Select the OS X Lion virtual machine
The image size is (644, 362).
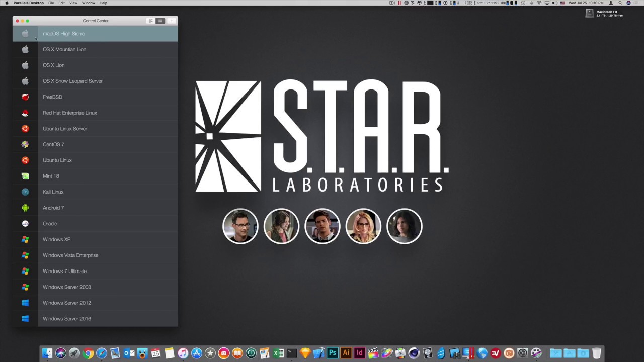pos(95,65)
